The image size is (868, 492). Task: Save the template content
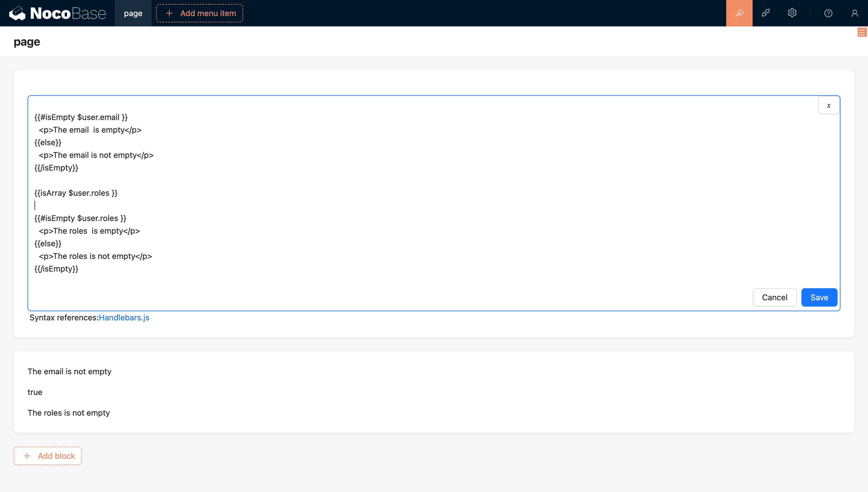coord(819,297)
